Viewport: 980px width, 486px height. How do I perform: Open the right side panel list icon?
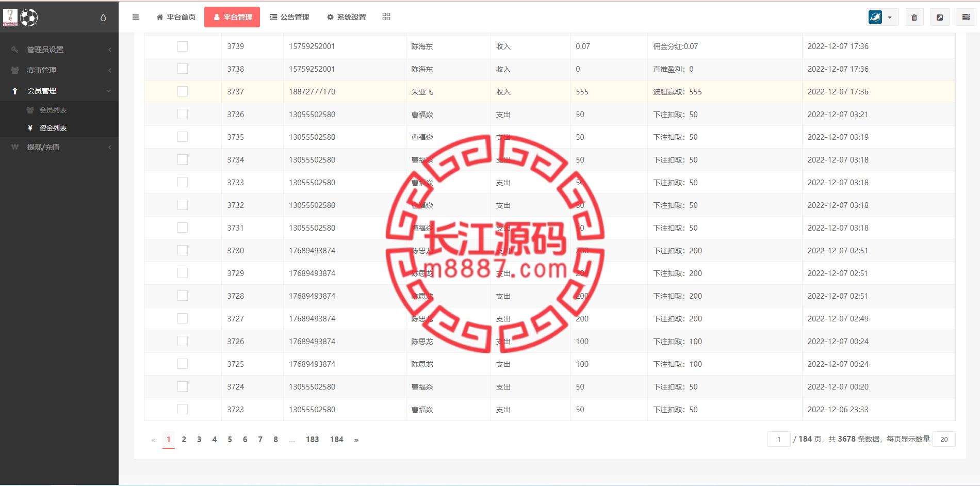966,17
